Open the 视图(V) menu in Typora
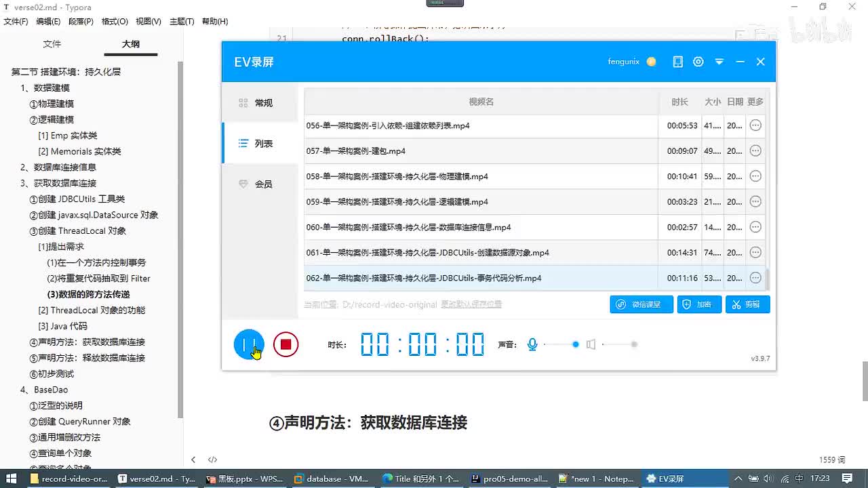Screen dimensions: 868x488 click(149, 22)
